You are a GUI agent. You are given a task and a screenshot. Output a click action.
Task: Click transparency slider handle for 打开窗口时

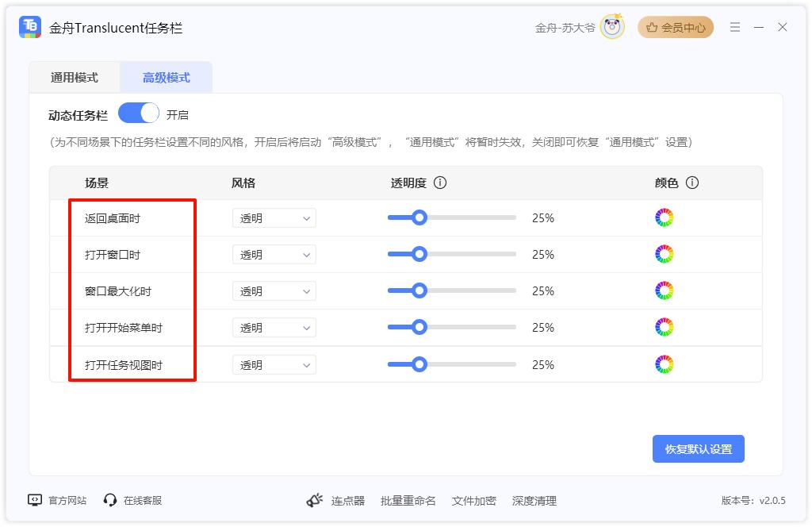pos(419,254)
